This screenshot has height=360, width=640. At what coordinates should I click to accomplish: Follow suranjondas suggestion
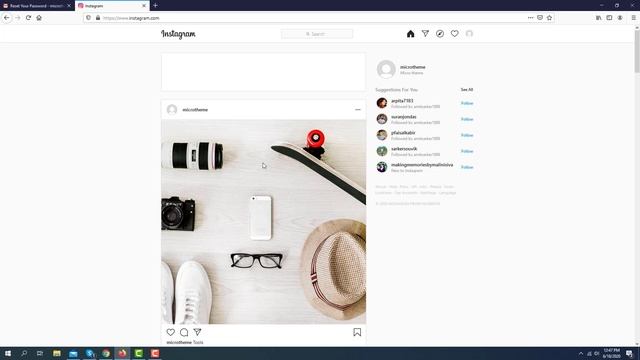(x=467, y=119)
